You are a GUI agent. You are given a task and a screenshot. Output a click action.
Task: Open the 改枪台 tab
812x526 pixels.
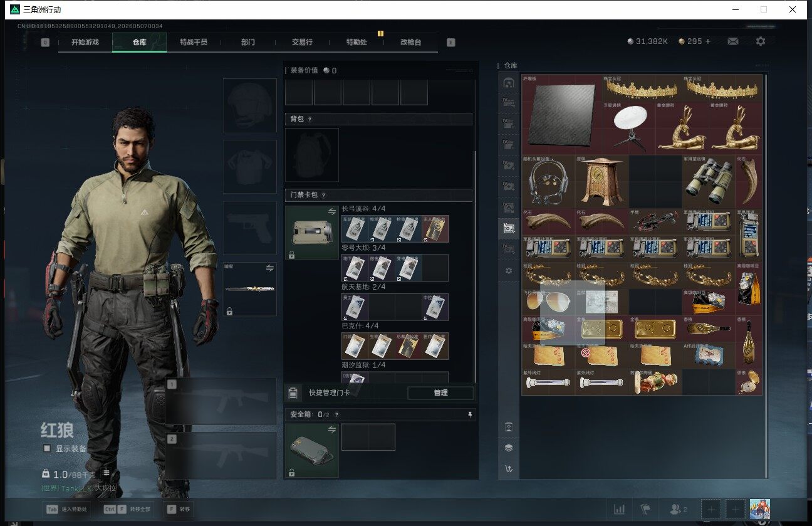(x=410, y=42)
